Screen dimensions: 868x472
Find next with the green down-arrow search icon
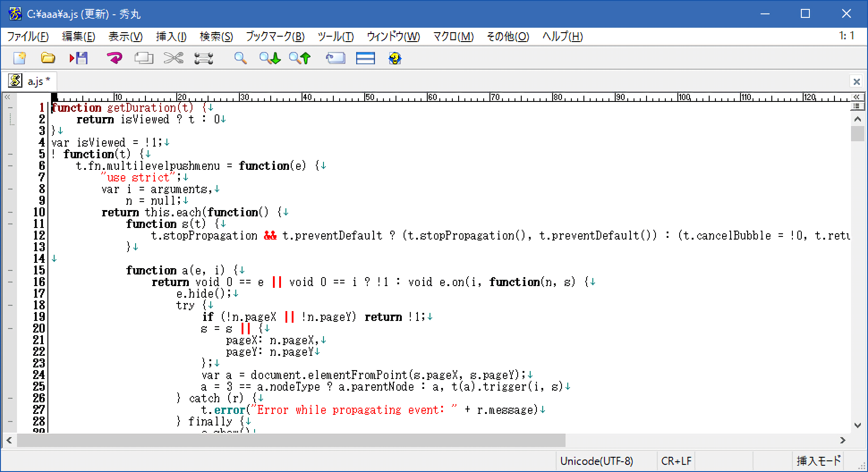270,58
